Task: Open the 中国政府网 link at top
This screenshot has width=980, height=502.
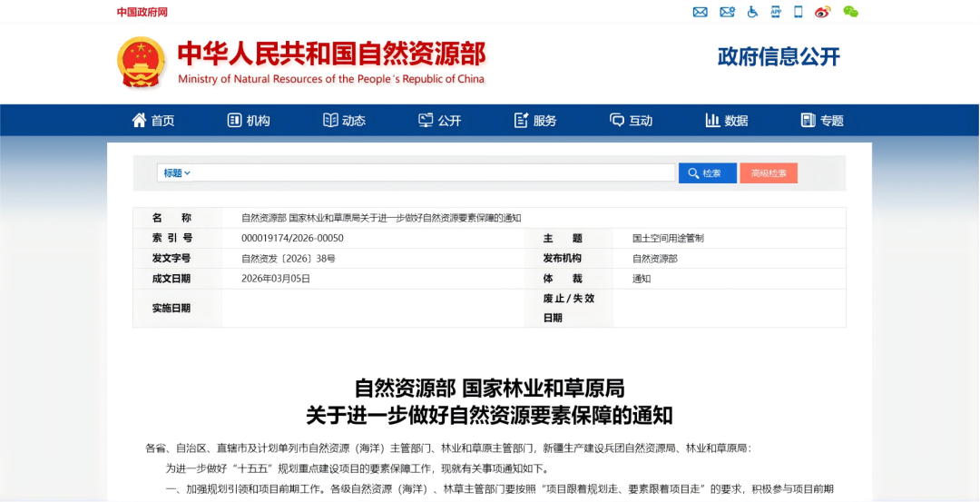Action: pyautogui.click(x=142, y=12)
